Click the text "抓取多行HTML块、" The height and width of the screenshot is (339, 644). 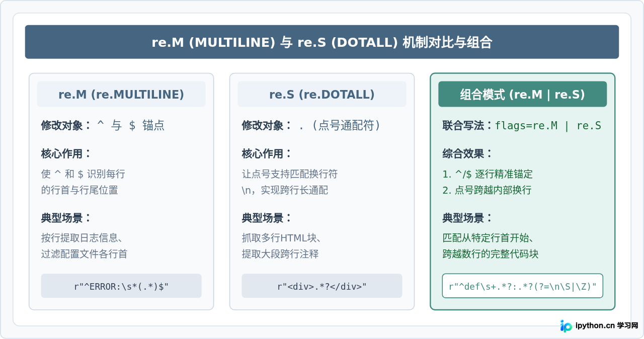click(x=282, y=238)
